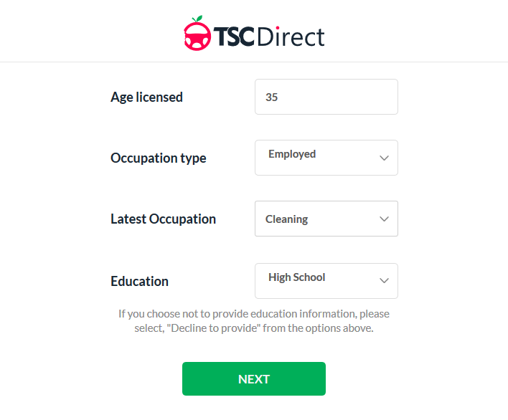The width and height of the screenshot is (508, 420).
Task: Click the Latest Occupation label
Action: pyautogui.click(x=163, y=219)
